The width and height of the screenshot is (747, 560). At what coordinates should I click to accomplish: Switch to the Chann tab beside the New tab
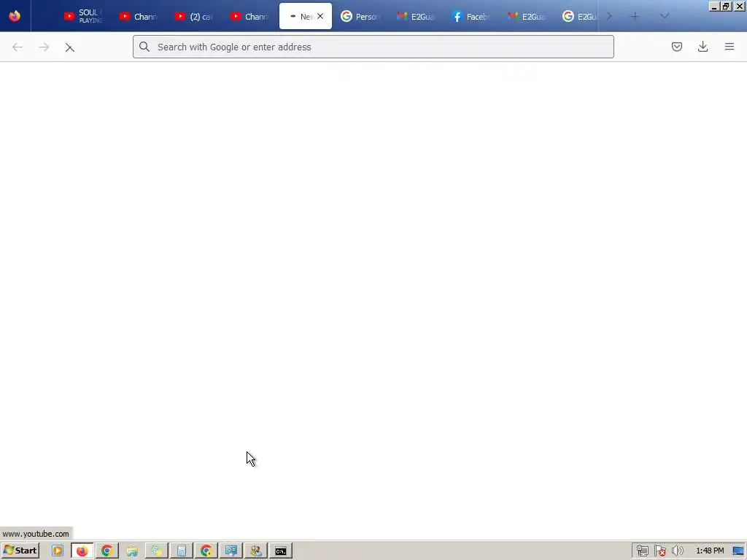coord(249,16)
